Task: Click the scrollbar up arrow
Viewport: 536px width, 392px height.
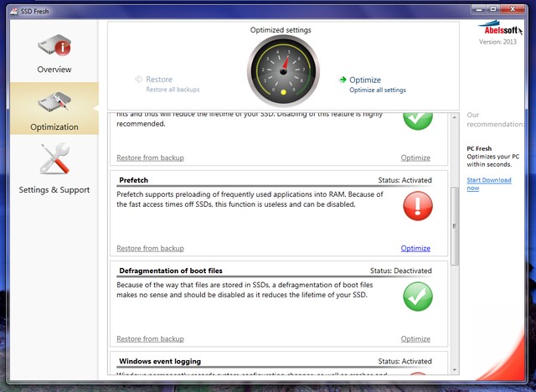Action: (x=454, y=117)
